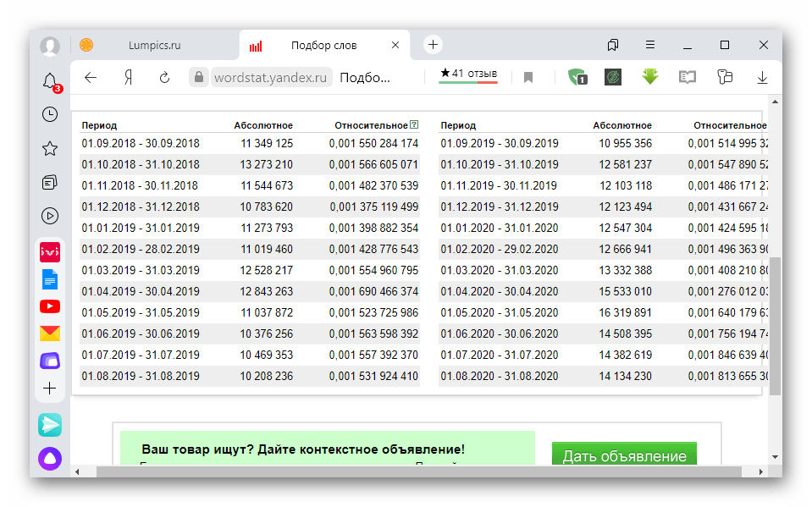Go back to previous page

coord(91,78)
